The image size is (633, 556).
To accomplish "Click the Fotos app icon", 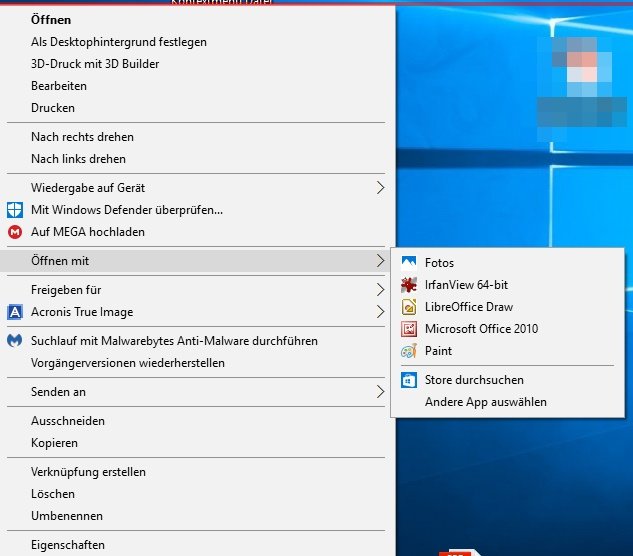I will click(x=409, y=263).
